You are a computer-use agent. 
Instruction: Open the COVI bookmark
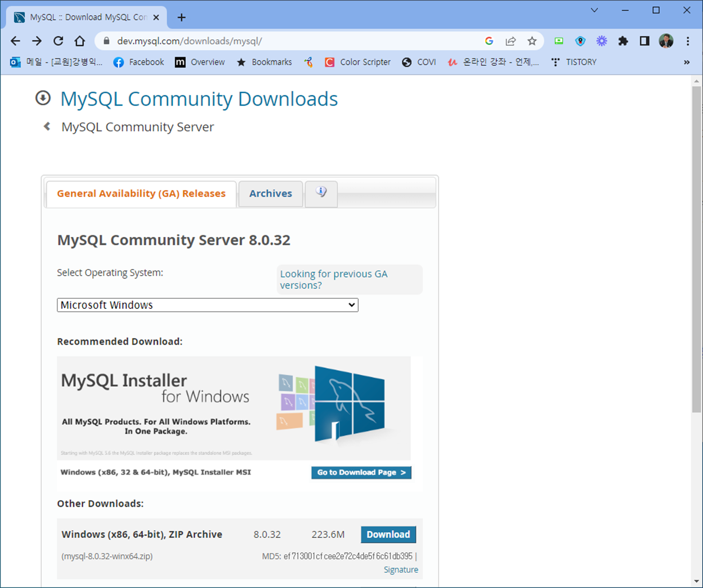tap(419, 62)
